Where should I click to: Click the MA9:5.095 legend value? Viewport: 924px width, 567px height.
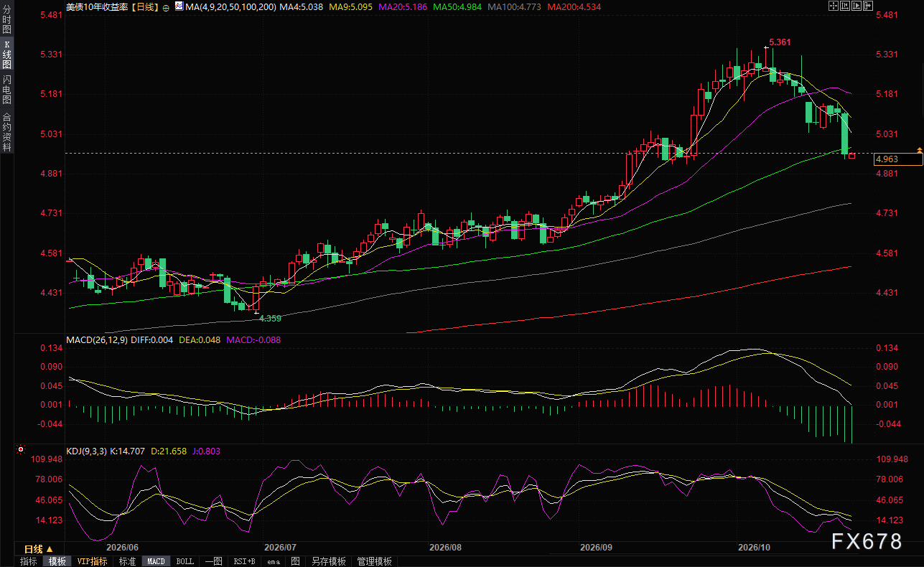(x=352, y=7)
